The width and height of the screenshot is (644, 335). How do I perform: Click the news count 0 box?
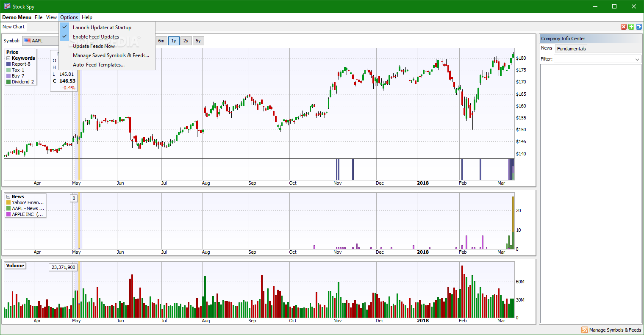click(74, 198)
